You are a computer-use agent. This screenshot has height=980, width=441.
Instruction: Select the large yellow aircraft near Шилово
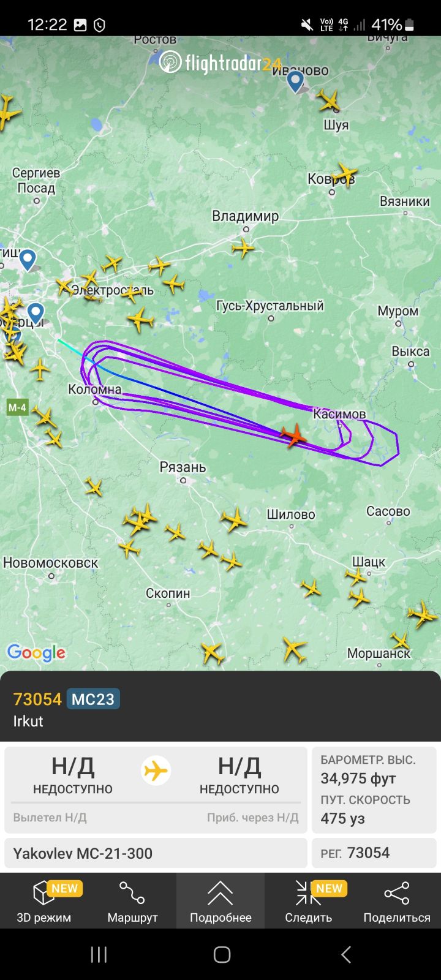point(234,519)
